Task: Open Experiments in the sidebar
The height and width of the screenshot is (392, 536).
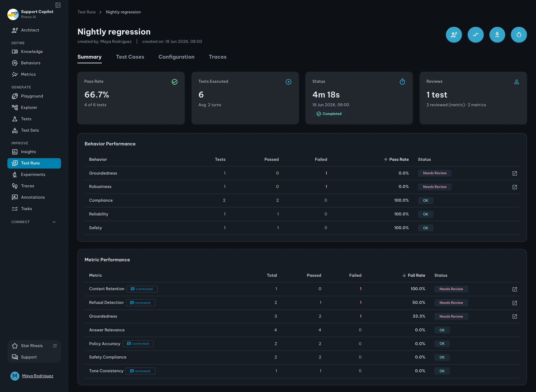Action: pos(34,174)
